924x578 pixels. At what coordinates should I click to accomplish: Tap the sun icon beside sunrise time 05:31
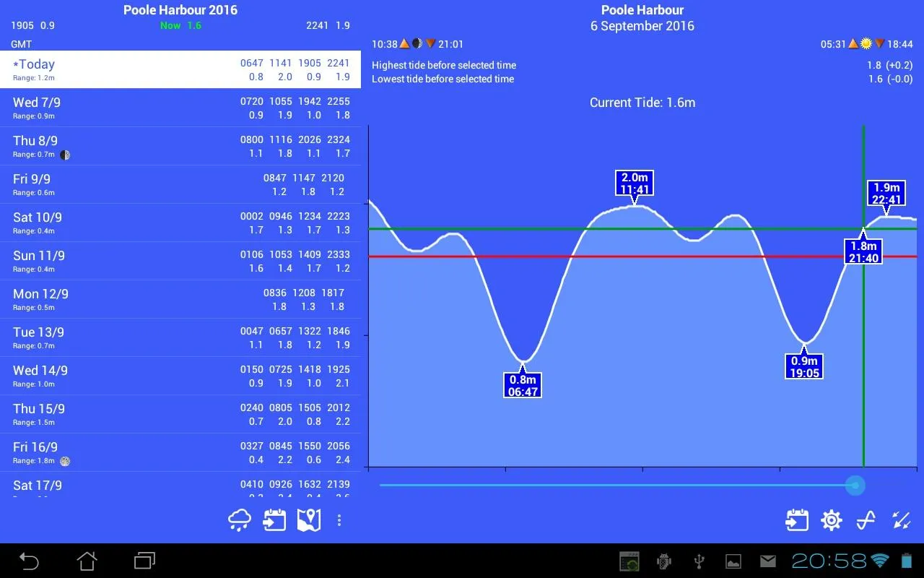pos(866,44)
